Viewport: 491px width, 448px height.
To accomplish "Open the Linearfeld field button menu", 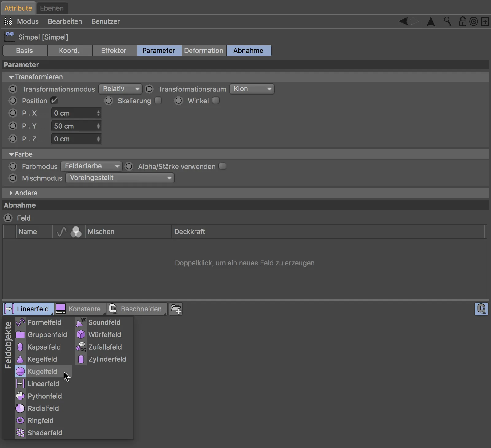I will point(29,309).
